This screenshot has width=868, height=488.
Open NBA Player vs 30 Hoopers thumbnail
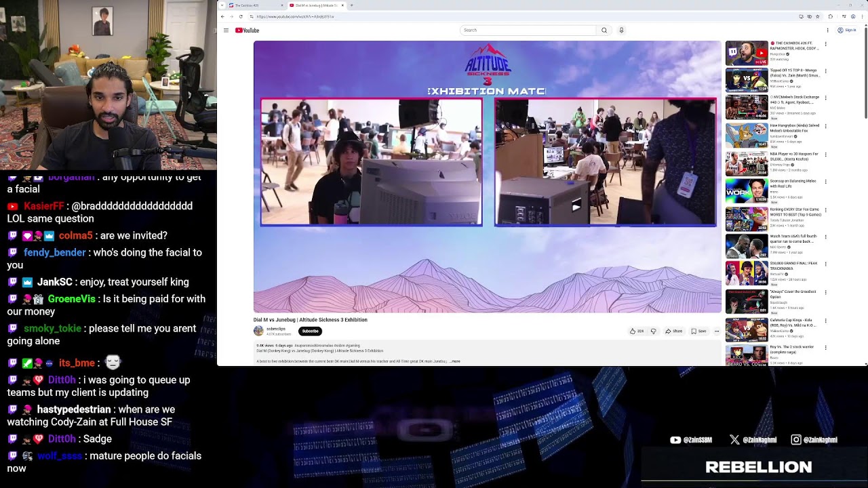pyautogui.click(x=747, y=163)
